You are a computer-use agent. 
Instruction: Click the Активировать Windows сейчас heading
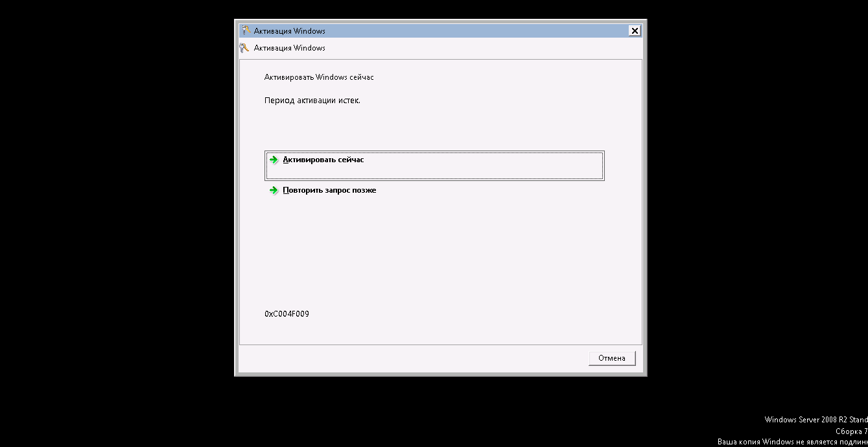319,77
